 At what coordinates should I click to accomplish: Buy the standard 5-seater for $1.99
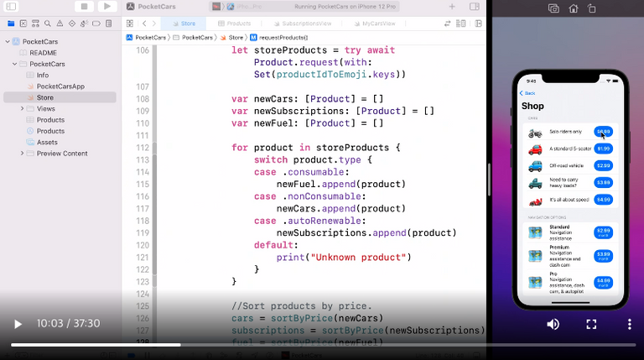tap(603, 149)
